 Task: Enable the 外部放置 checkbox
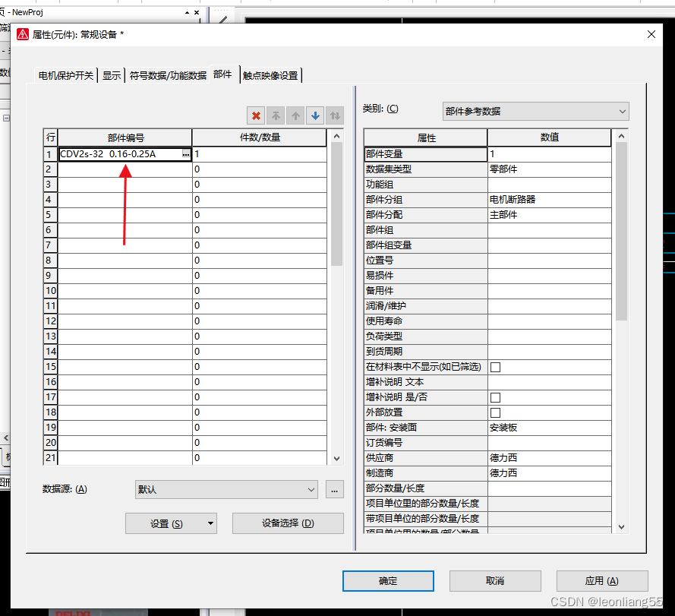pos(495,412)
